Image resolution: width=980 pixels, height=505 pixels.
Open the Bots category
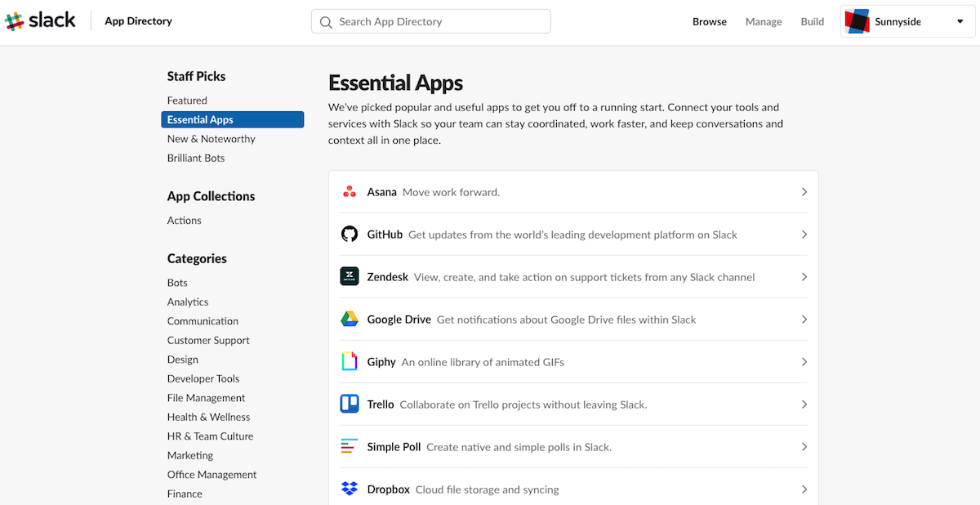[x=177, y=283]
